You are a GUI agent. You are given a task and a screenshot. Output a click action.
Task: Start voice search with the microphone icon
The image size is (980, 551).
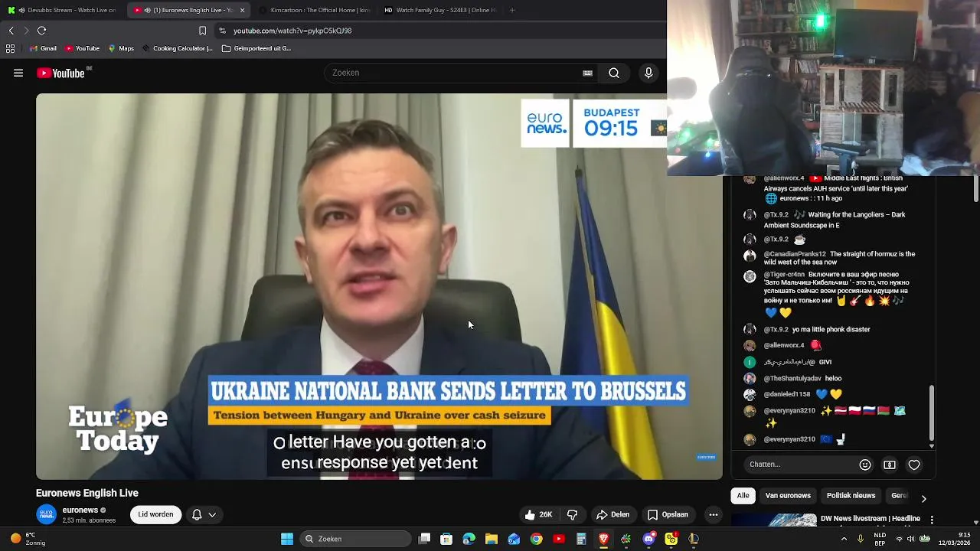click(x=648, y=73)
